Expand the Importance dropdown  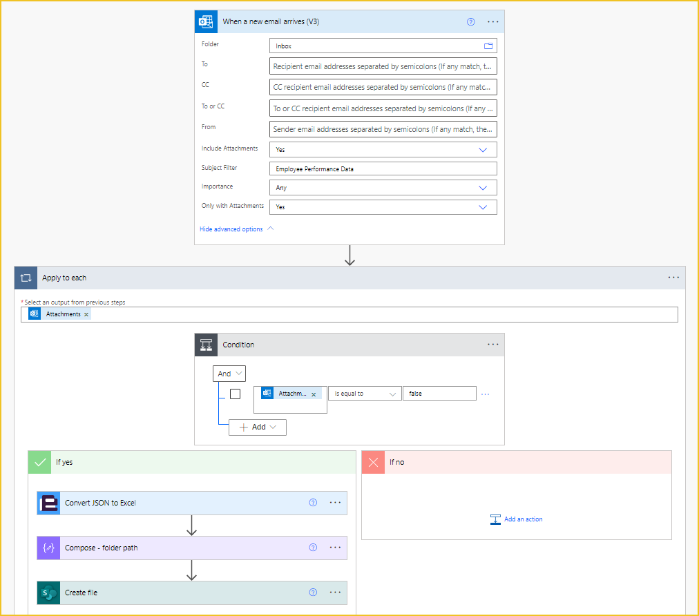[x=482, y=188]
